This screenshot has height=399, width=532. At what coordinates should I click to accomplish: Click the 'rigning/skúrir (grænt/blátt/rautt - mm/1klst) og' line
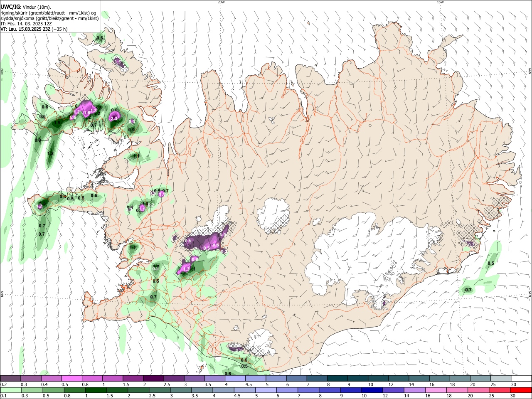(48, 13)
